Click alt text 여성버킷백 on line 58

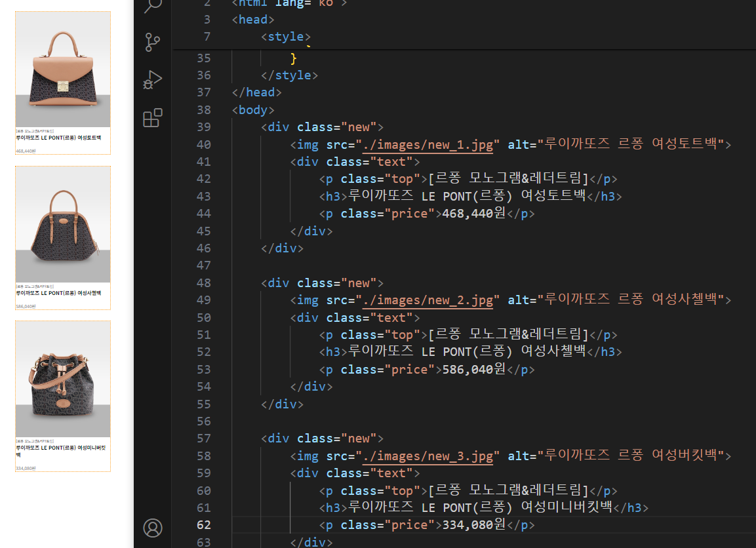click(685, 456)
